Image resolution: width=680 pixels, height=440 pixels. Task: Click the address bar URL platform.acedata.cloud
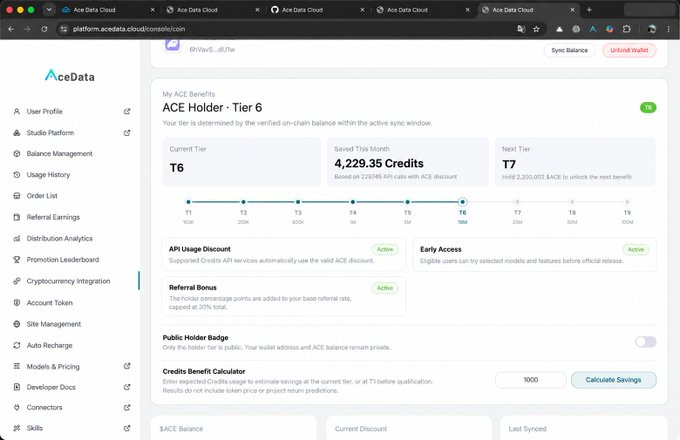(x=129, y=29)
